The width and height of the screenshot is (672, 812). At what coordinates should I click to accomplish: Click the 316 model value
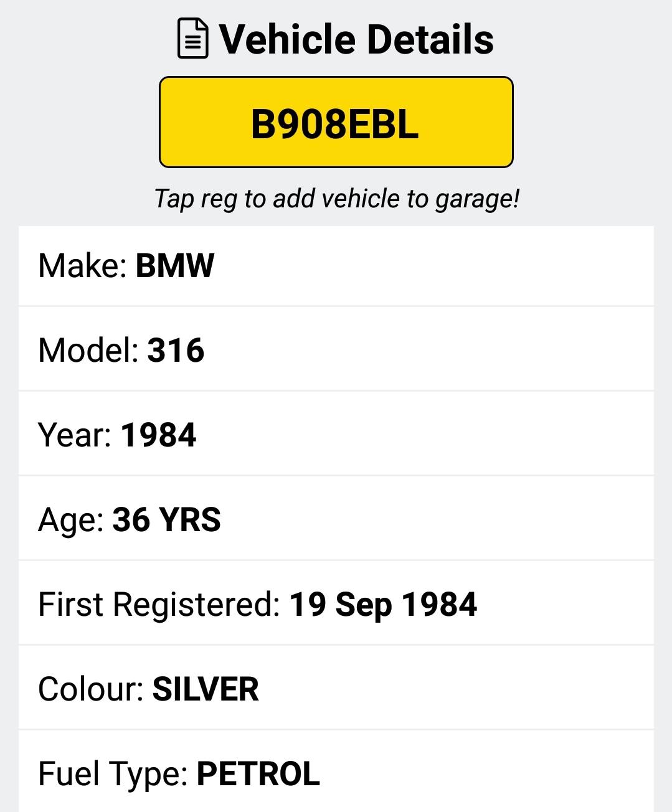coord(176,350)
